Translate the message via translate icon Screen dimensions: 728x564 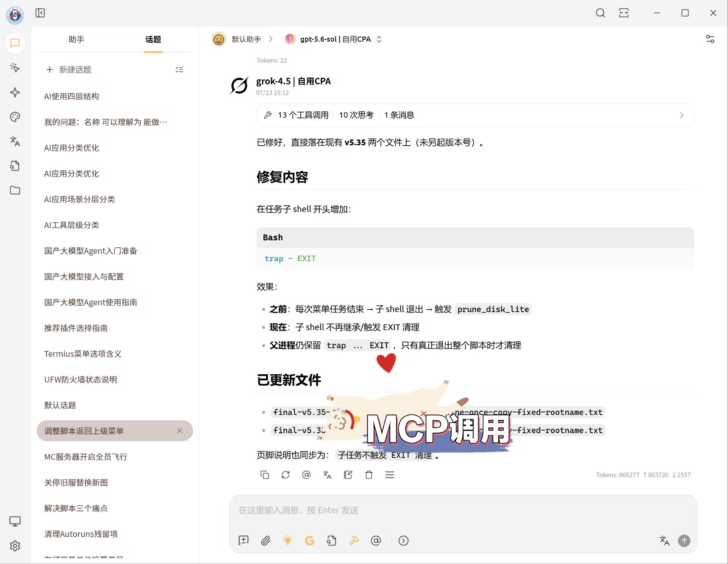[x=327, y=475]
